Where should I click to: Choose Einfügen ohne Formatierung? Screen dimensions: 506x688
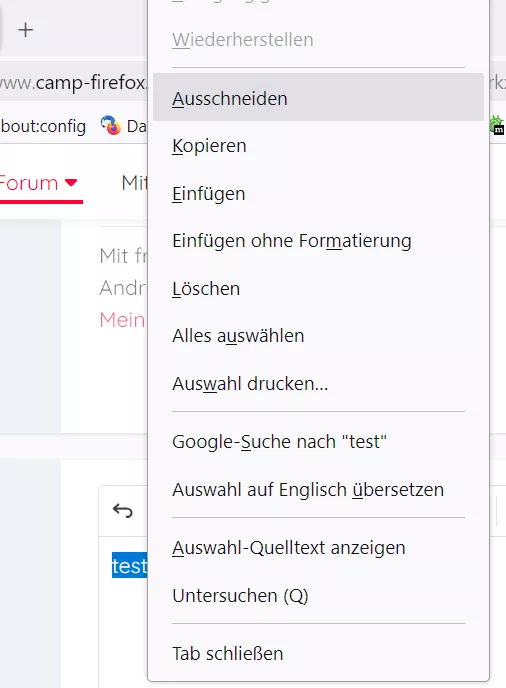coord(318,241)
